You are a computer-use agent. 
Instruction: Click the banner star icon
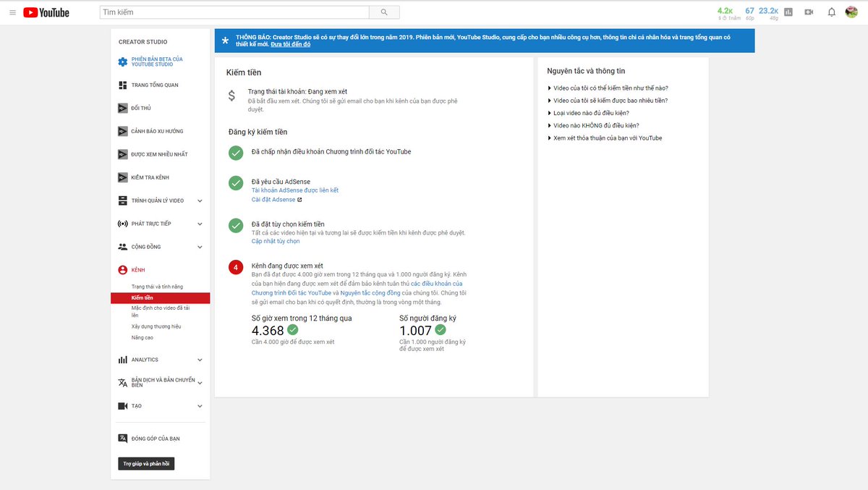225,41
